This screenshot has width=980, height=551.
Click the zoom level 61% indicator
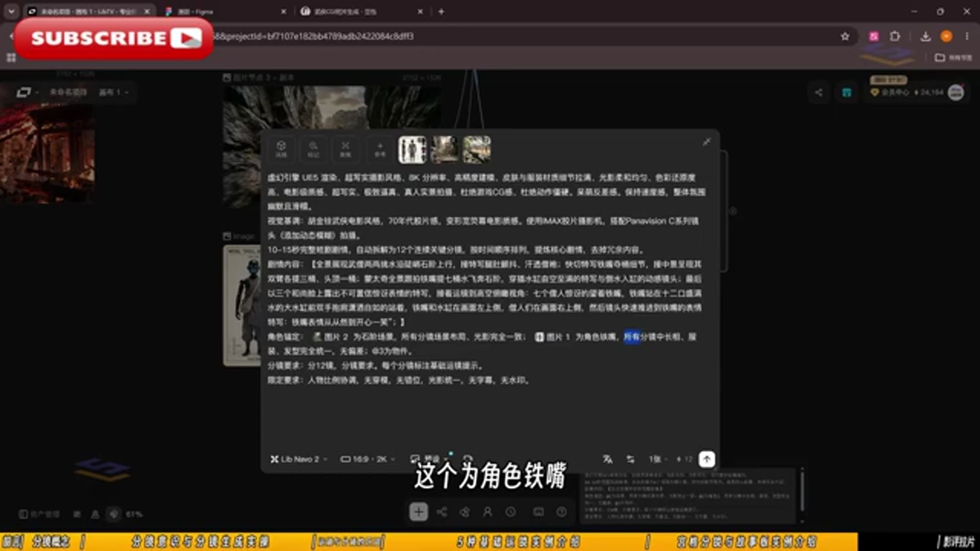pos(134,514)
